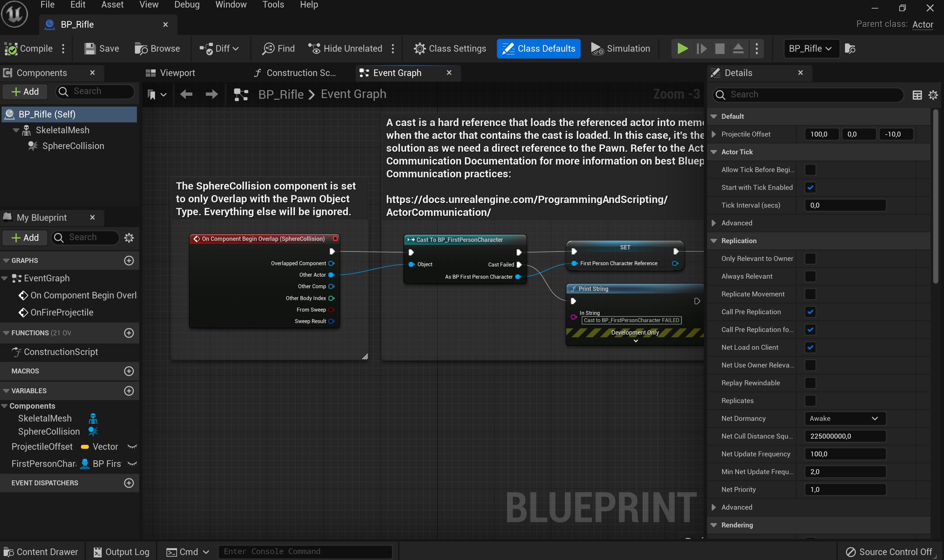Enable Allow Tick Before Begin Play checkbox
This screenshot has height=560, width=944.
pos(810,170)
